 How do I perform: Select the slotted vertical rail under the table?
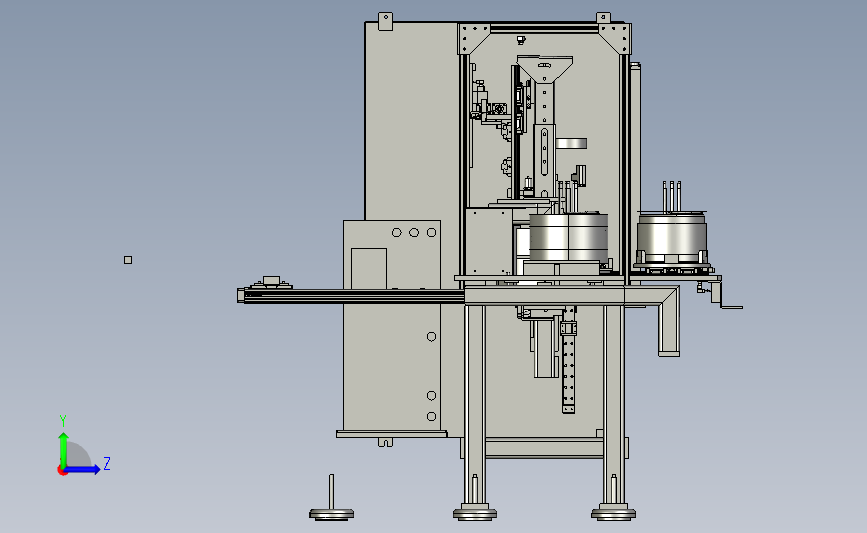[x=568, y=359]
